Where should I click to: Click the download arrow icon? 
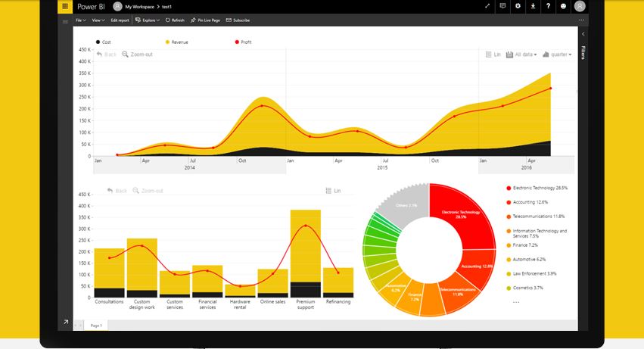(533, 6)
